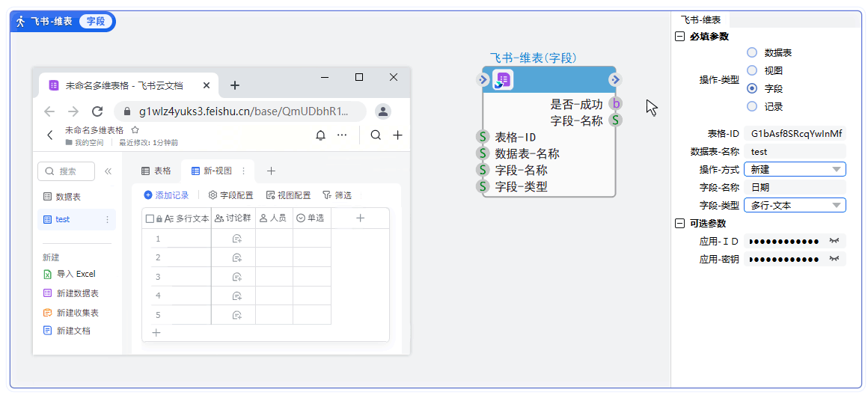The height and width of the screenshot is (398, 868).
Task: Collapse the 可选参数 section
Action: [679, 223]
